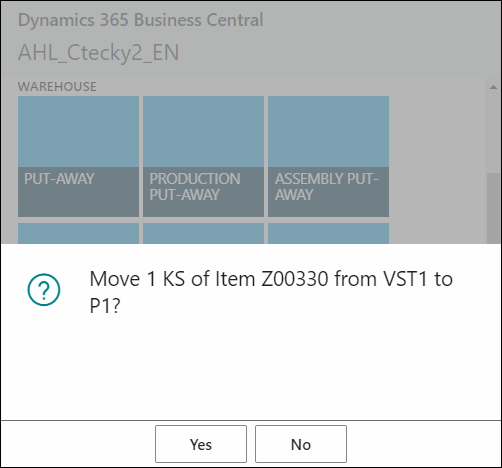Click the P1? line of the dialog message
Screen dimensions: 502x468
(x=104, y=305)
